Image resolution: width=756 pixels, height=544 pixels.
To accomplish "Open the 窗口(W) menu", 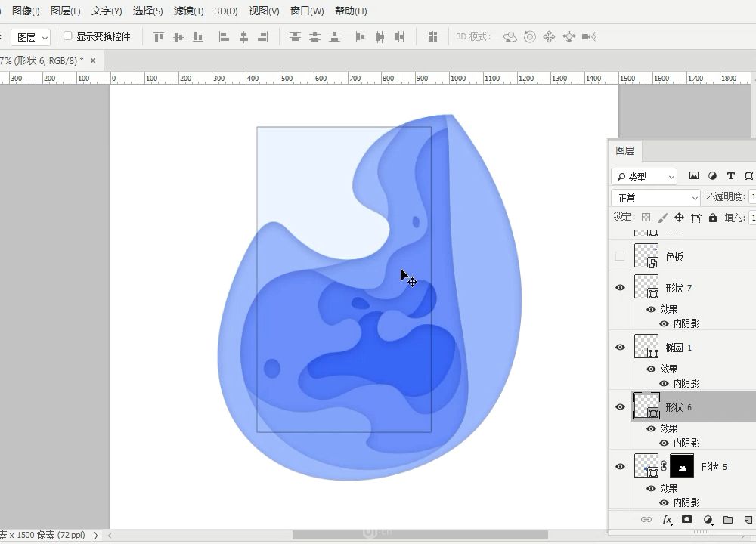I will click(307, 11).
